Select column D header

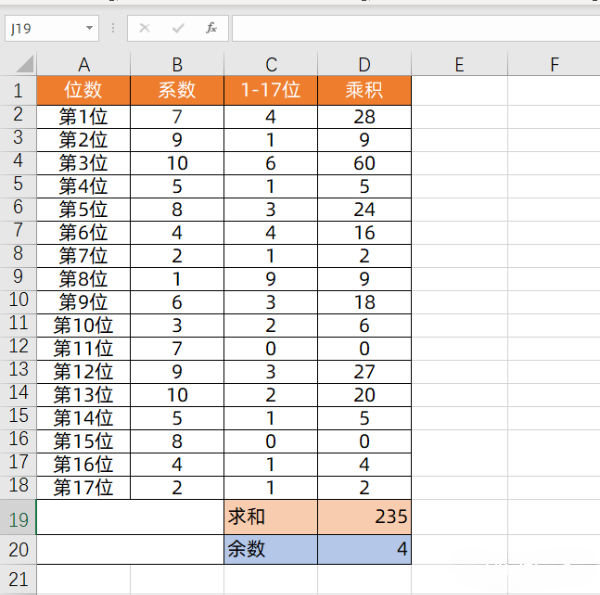(364, 65)
